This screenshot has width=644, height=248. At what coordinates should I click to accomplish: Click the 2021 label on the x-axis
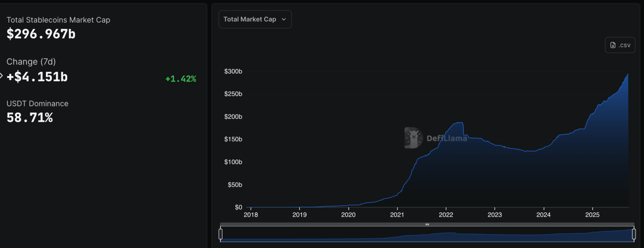(x=397, y=215)
